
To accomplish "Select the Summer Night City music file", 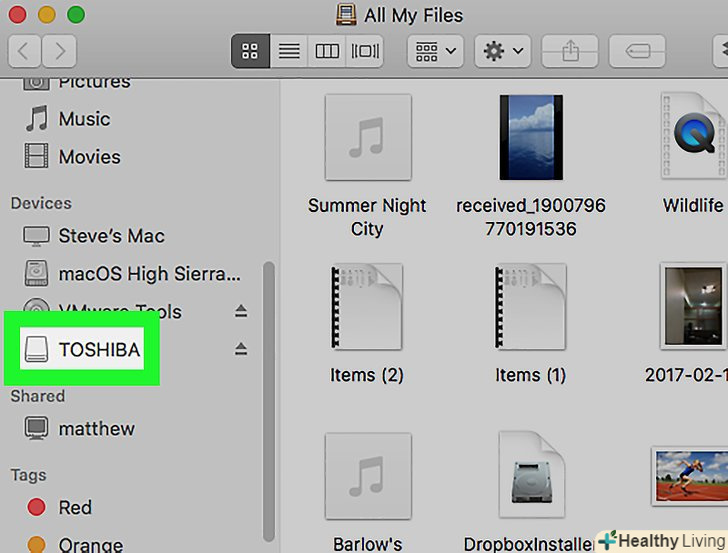I will pyautogui.click(x=368, y=137).
